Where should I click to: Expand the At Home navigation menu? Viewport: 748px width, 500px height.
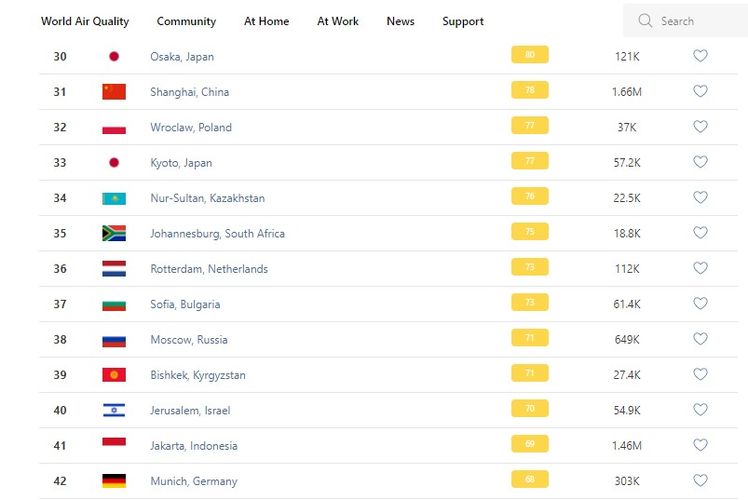tap(266, 21)
